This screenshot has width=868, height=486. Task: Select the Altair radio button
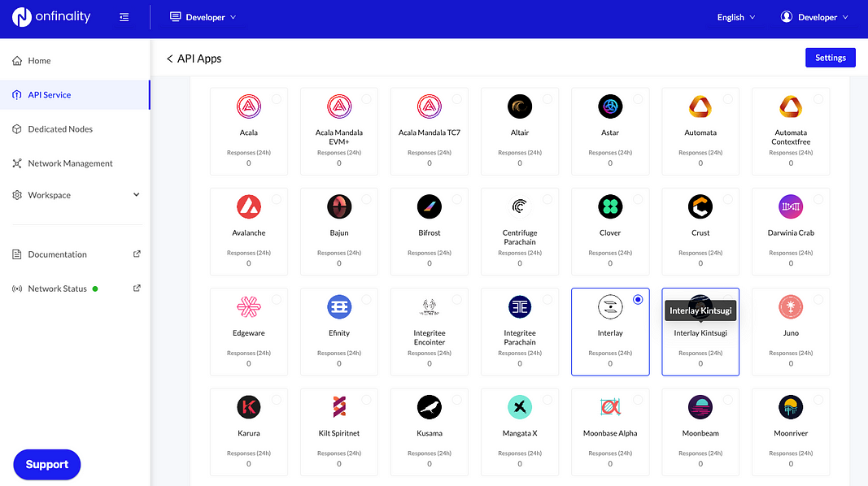(x=547, y=99)
